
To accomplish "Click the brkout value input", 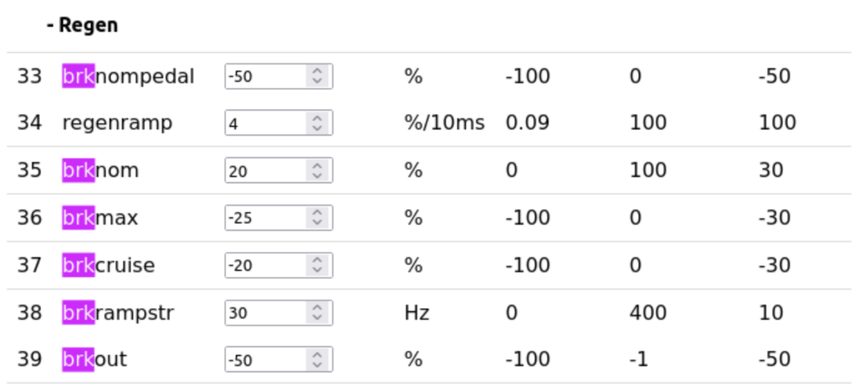I will tap(265, 360).
